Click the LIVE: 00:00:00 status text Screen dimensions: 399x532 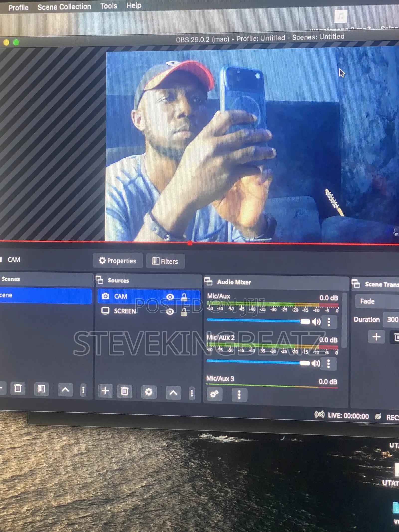point(348,416)
